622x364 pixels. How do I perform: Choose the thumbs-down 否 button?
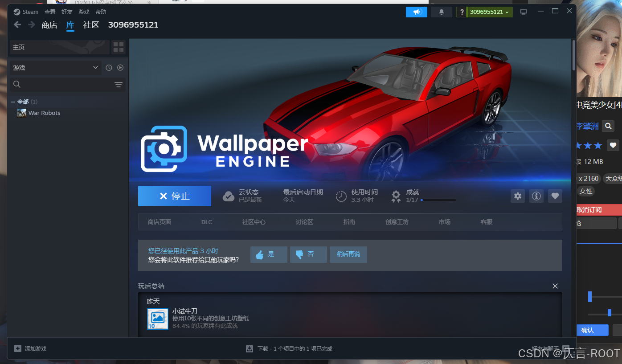tap(308, 254)
